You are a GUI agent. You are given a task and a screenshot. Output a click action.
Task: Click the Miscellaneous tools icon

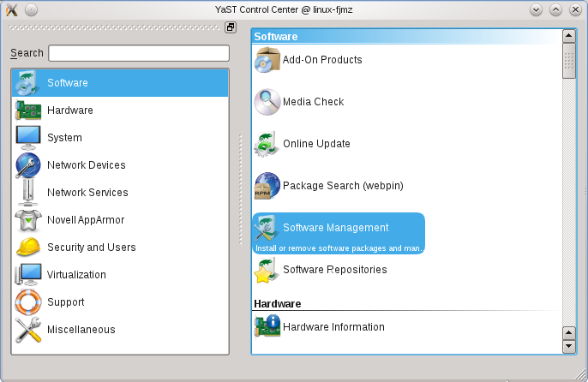[28, 330]
